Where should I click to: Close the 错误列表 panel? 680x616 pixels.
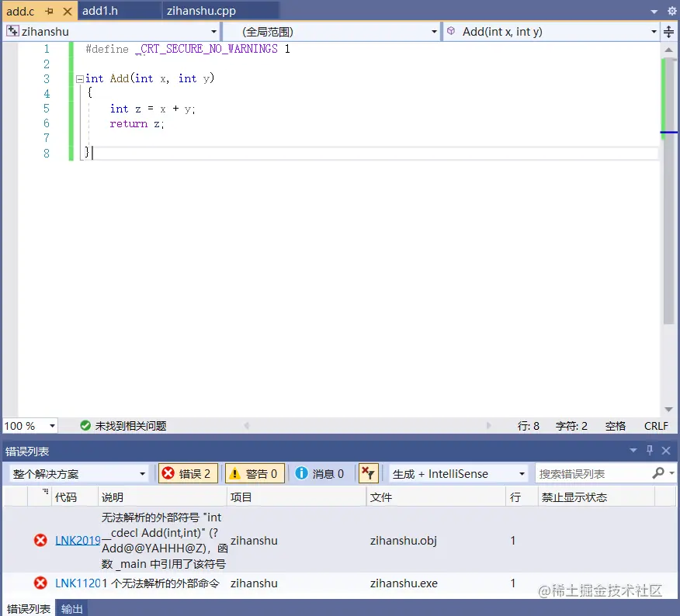(x=666, y=451)
